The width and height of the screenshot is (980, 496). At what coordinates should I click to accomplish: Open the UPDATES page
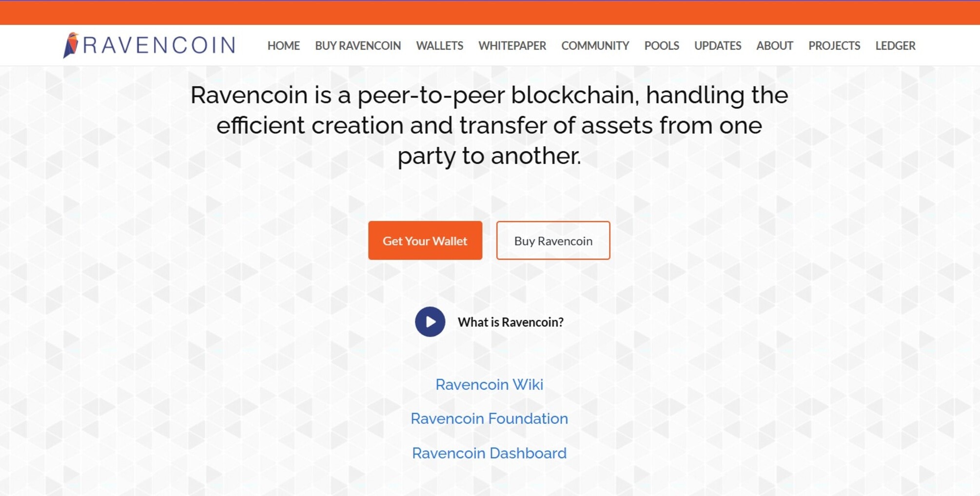717,45
